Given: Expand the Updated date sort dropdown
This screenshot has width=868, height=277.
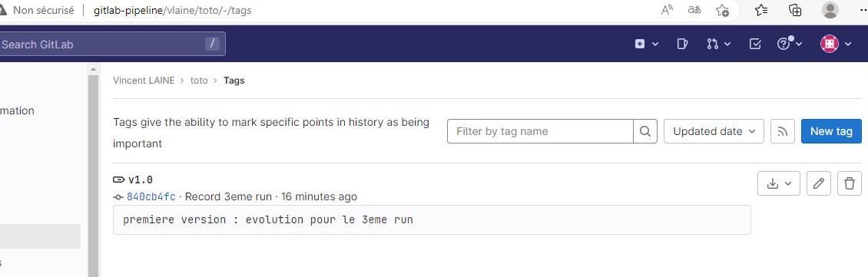Looking at the screenshot, I should pyautogui.click(x=714, y=131).
